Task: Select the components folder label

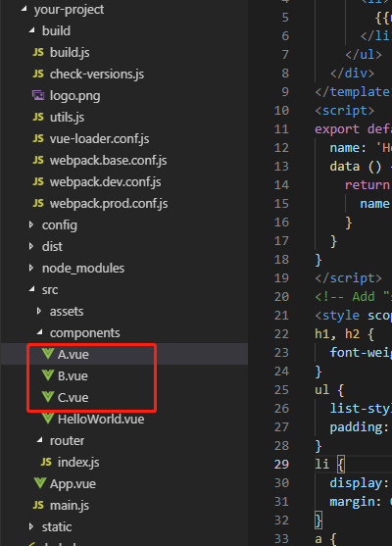Action: pos(85,333)
